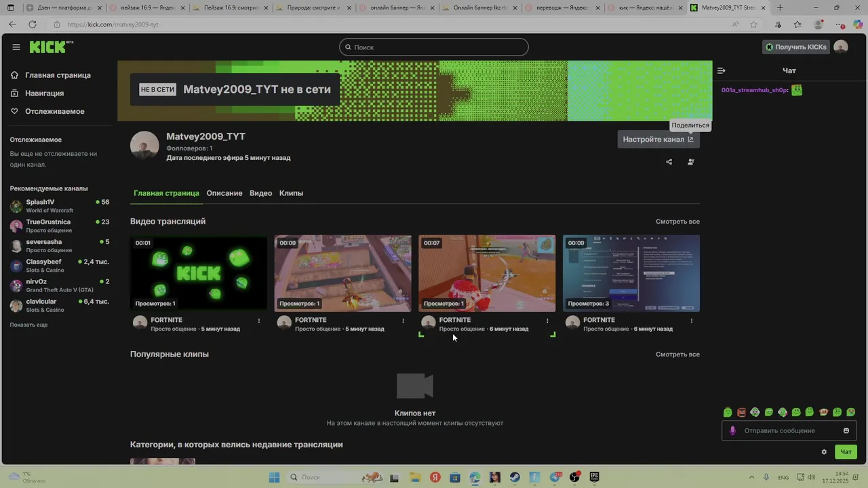Go to Главная страница in sidebar
This screenshot has width=868, height=488.
click(58, 75)
